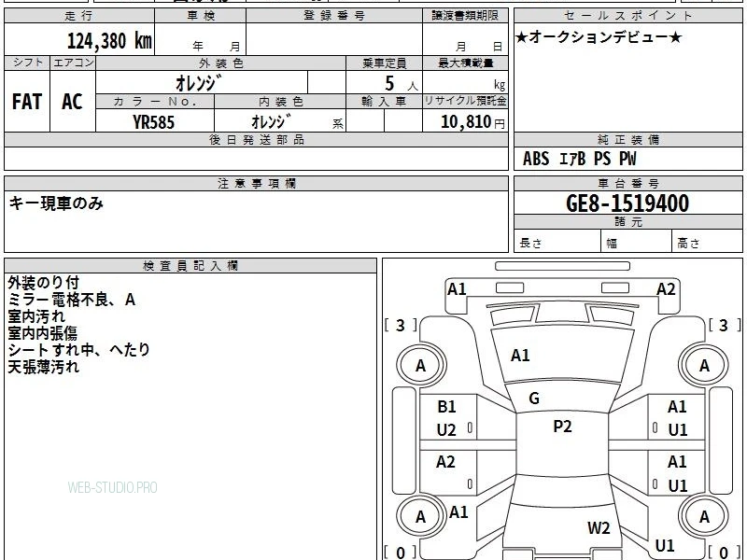Viewport: 747px width, 560px height.
Task: Click the W2 mark on diagram
Action: [x=599, y=527]
